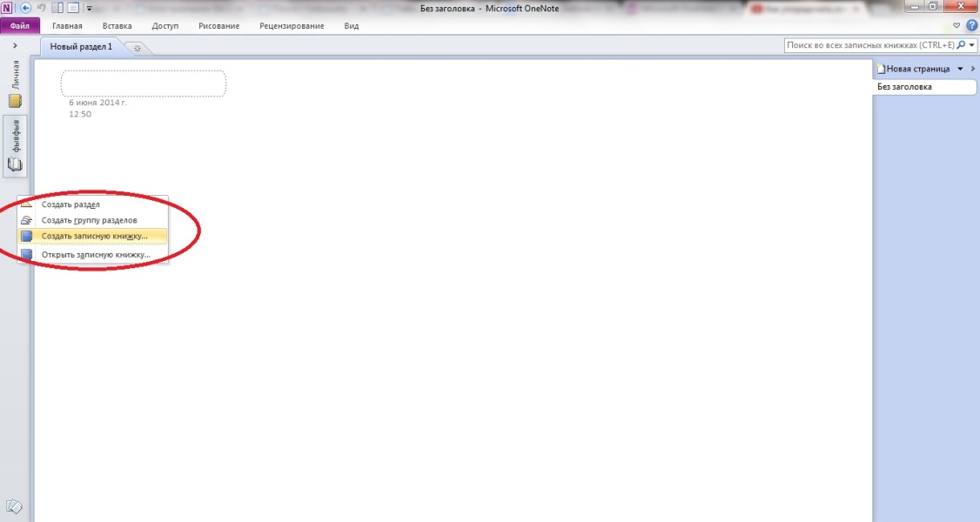The width and height of the screenshot is (980, 522).
Task: Switch to the Доступ ribbon tab
Action: tap(165, 25)
